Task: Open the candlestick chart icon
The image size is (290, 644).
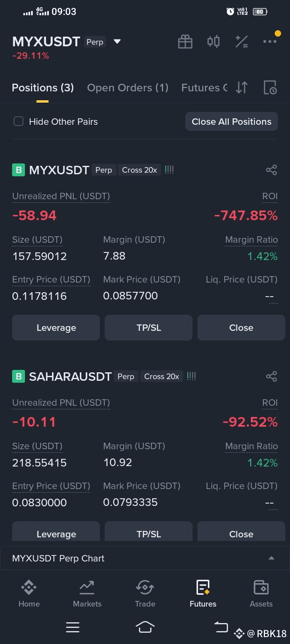Action: point(213,41)
